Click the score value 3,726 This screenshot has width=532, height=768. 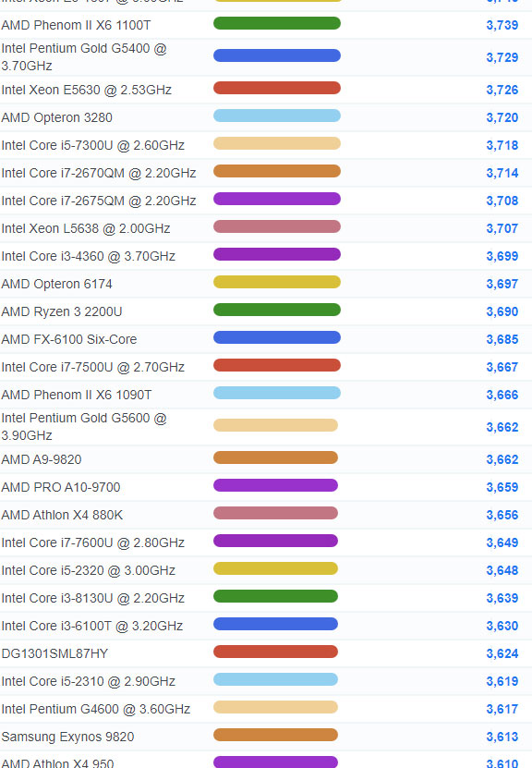point(502,91)
